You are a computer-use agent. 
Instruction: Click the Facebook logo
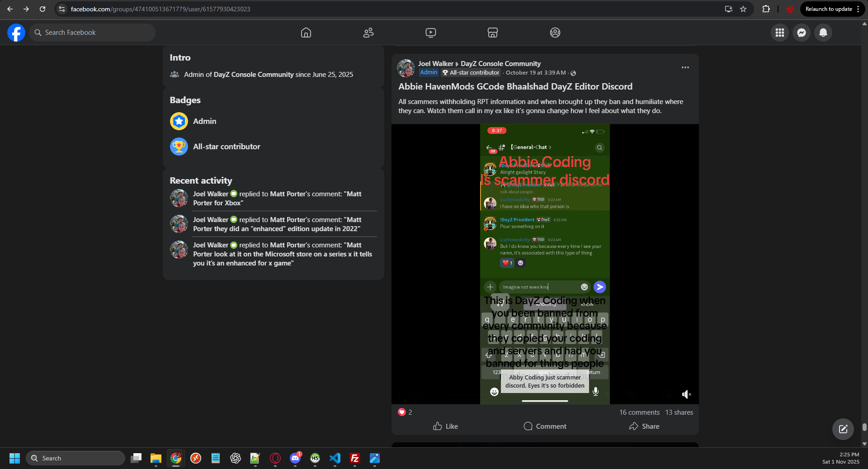[x=16, y=33]
